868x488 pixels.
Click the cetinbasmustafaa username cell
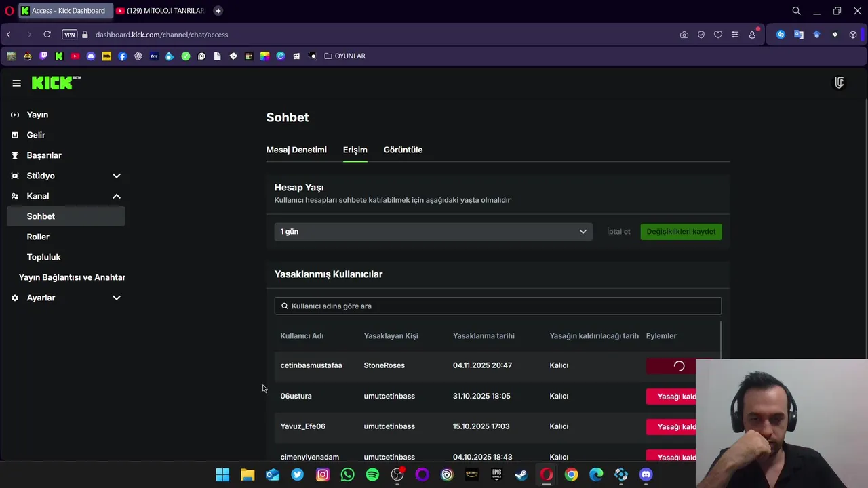[x=311, y=365]
